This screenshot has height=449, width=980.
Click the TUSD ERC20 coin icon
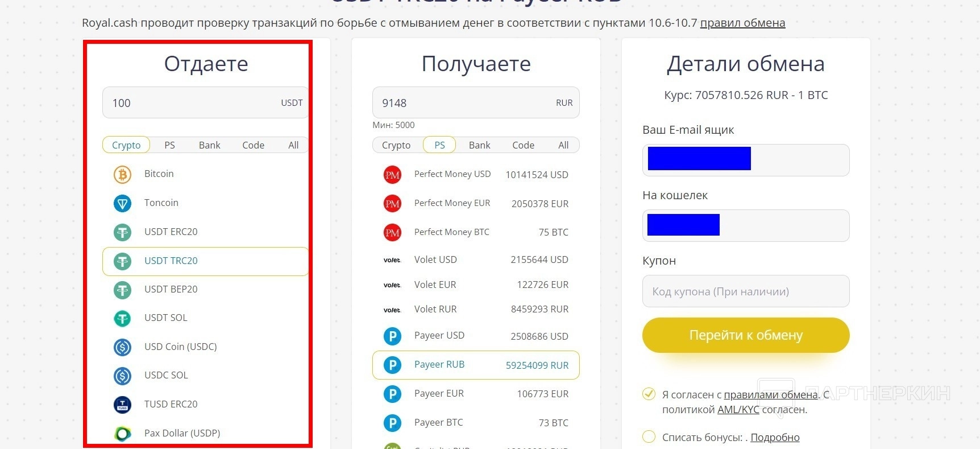click(x=122, y=405)
